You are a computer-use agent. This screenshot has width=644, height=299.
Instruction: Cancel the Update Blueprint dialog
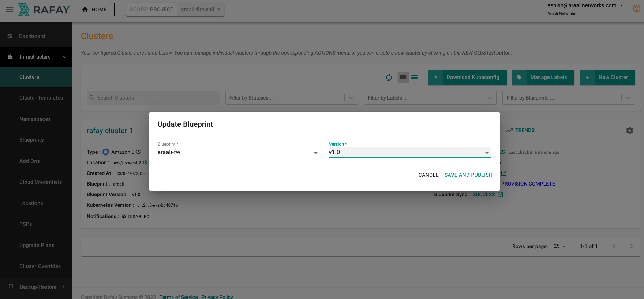click(x=428, y=175)
